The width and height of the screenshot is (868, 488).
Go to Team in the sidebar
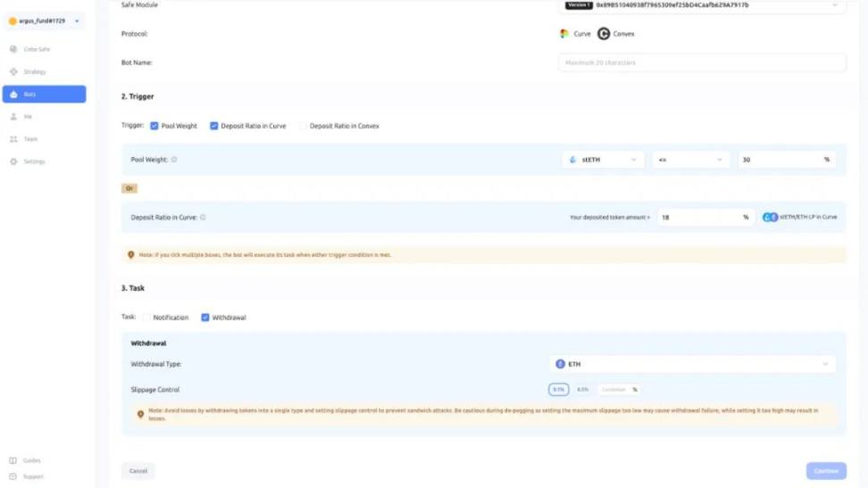tap(30, 139)
